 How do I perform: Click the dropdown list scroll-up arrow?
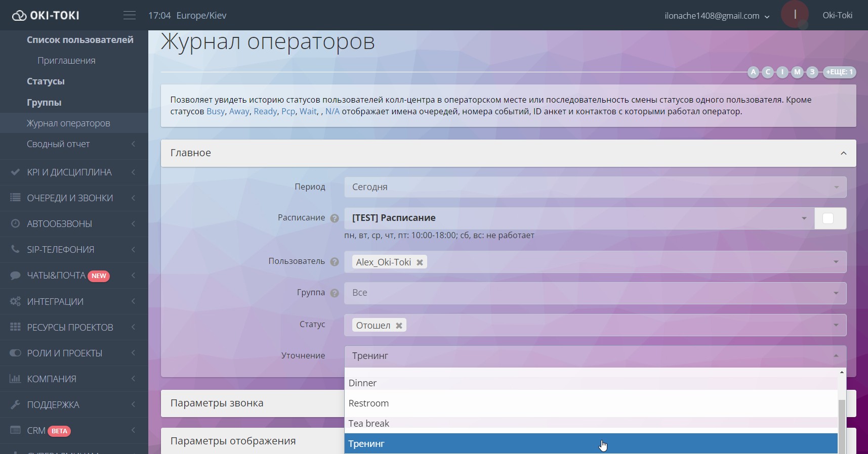pos(842,372)
